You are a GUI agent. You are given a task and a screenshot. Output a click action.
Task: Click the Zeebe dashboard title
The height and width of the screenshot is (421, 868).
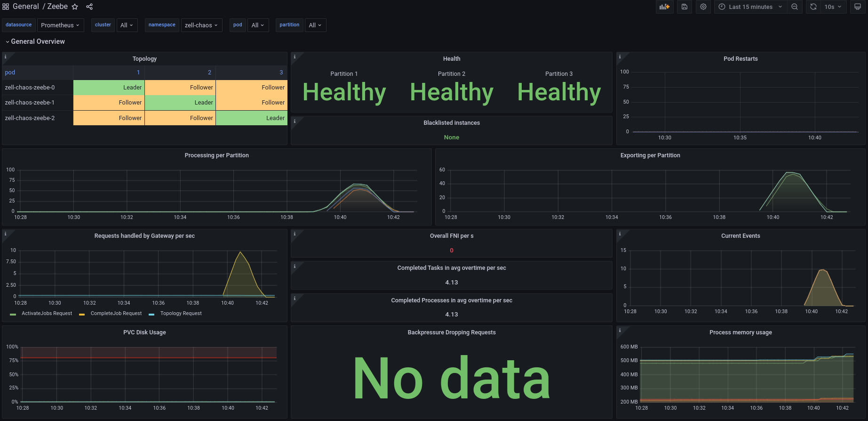pyautogui.click(x=57, y=7)
